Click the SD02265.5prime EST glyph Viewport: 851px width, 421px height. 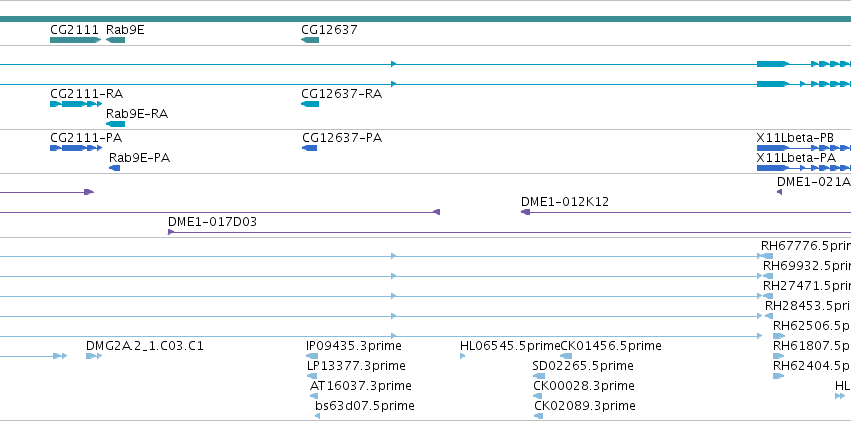click(x=539, y=376)
